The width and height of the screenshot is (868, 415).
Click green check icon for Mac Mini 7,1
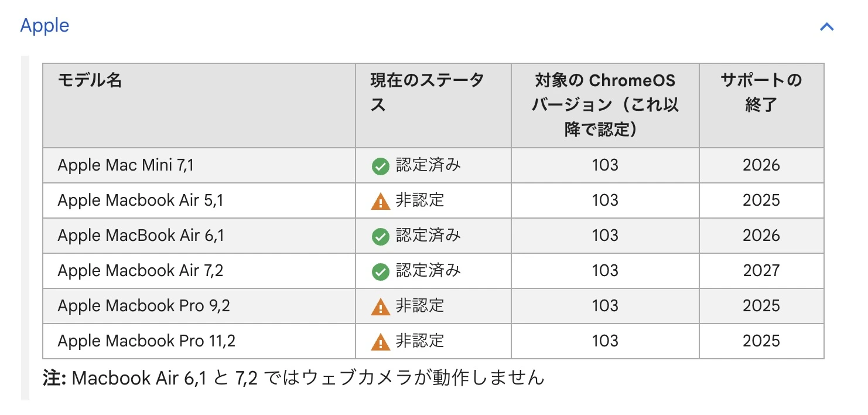380,166
